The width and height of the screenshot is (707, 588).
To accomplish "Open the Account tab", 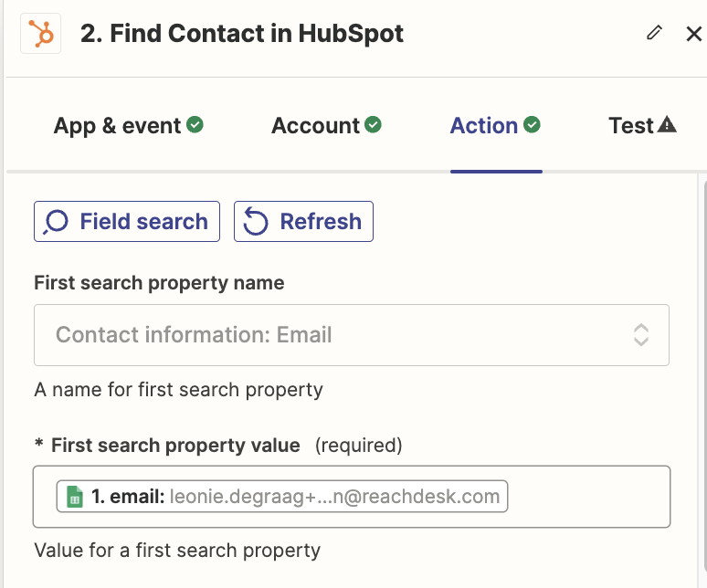I will point(326,125).
